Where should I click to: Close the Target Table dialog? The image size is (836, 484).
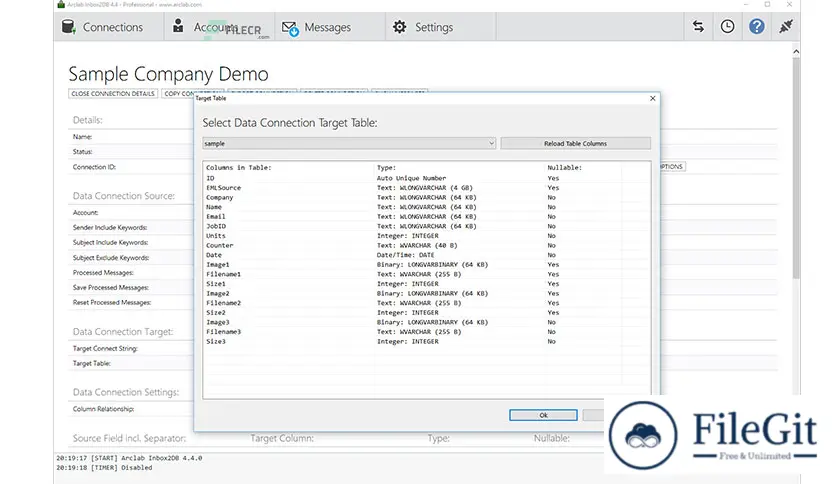(653, 98)
